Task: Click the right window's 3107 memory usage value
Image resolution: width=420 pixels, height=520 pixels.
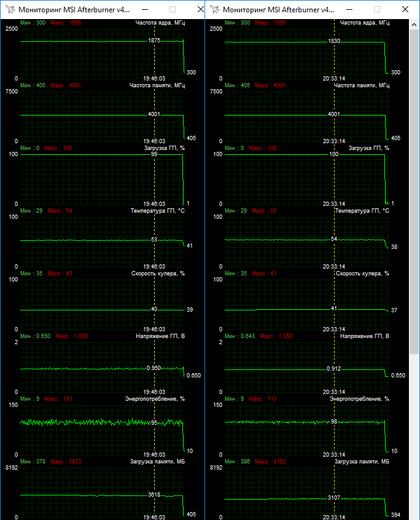Action: 334,498
